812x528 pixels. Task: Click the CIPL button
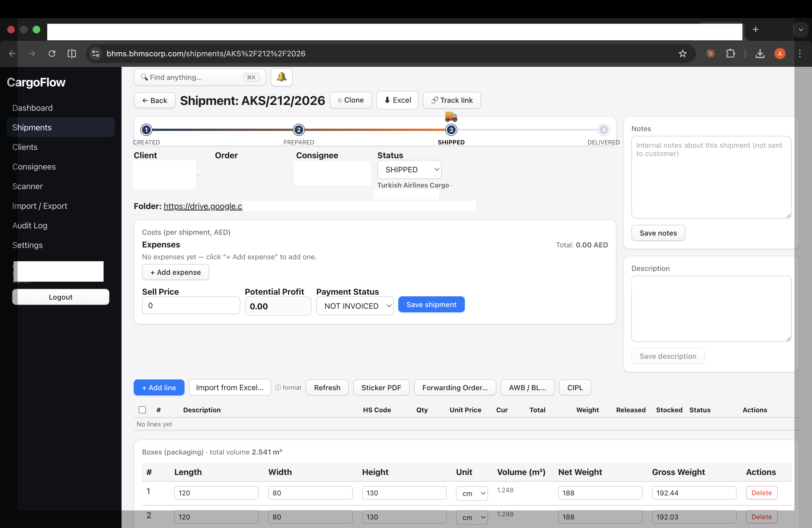pyautogui.click(x=575, y=387)
